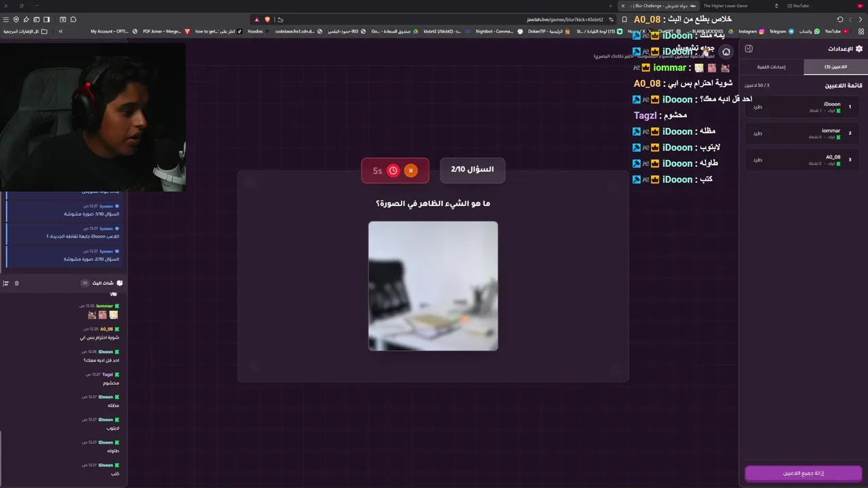Kick player A0_08 with طرد
Viewport: 868px width, 488px height.
(x=757, y=160)
